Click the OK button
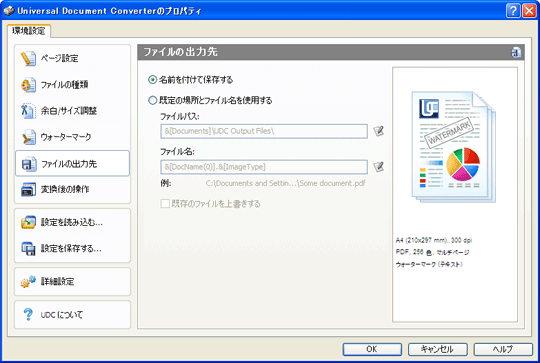540x363 pixels. click(372, 349)
